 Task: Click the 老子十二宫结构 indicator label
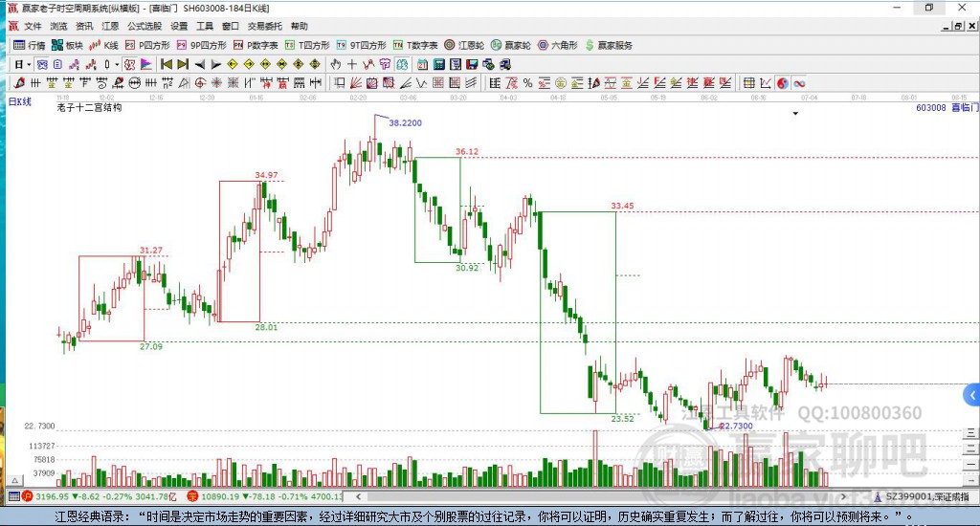tap(89, 107)
